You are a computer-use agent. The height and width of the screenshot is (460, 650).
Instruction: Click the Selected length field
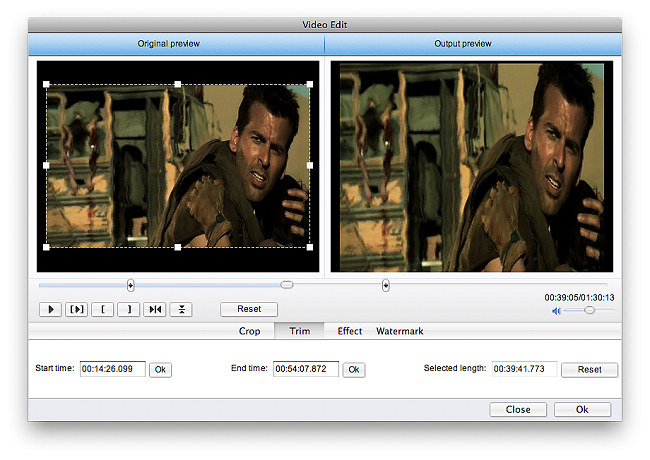click(x=524, y=369)
